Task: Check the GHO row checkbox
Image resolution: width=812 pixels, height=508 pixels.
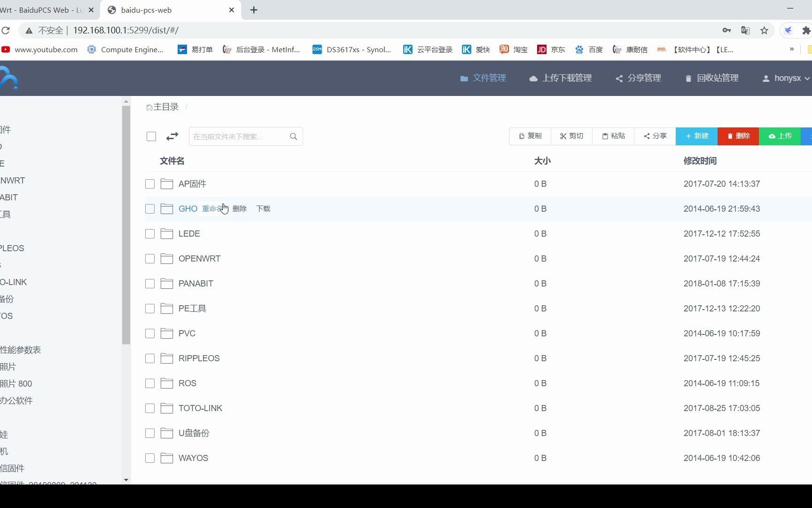Action: (150, 209)
